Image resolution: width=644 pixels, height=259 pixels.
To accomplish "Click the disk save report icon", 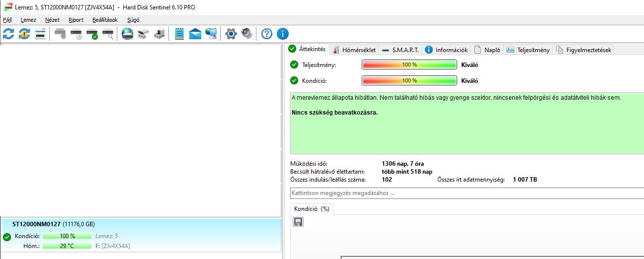I will click(160, 34).
